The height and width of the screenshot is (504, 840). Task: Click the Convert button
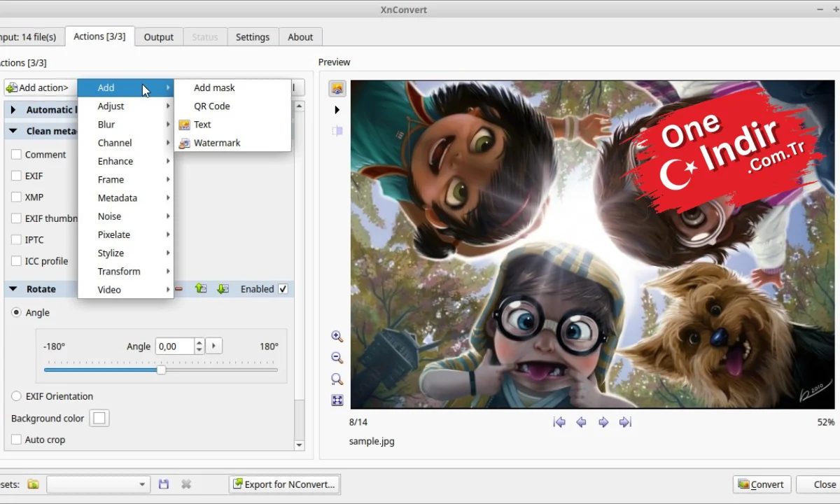(x=762, y=484)
